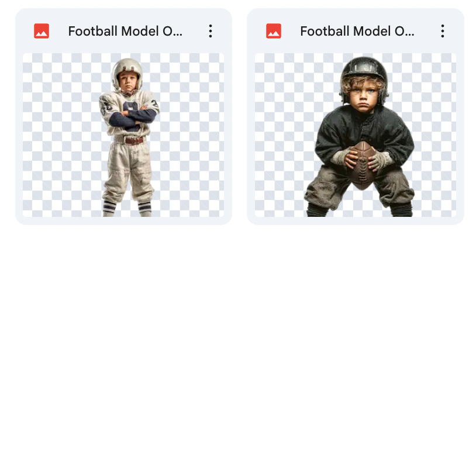Viewport: 476px width, 463px height.
Task: Click the red image icon on right card
Action: pos(274,31)
